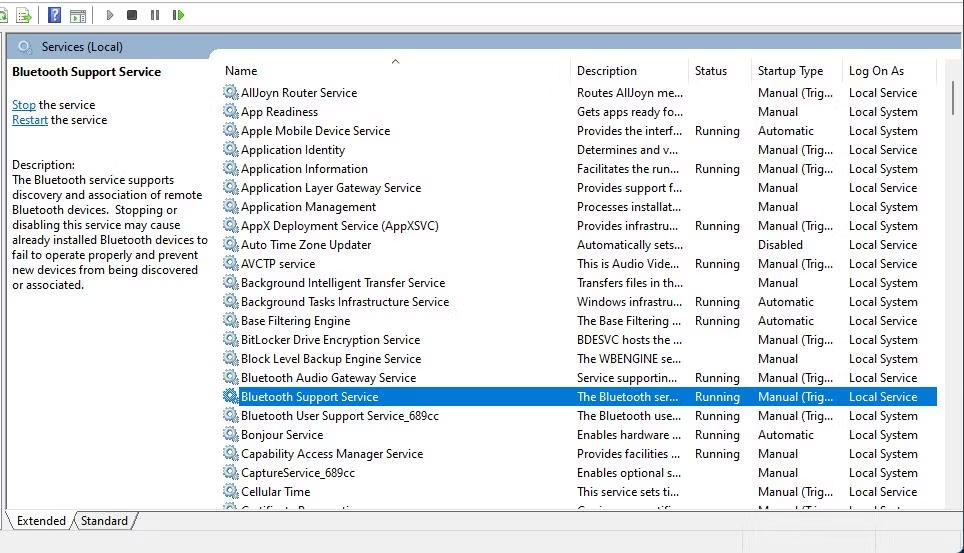Click the Disabled startup type cell

click(x=780, y=244)
